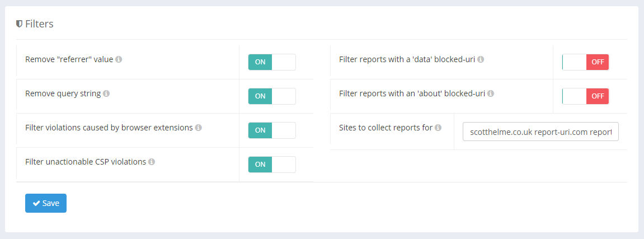
Task: Click info icon for unactionable CSP violations
Action: (x=152, y=162)
